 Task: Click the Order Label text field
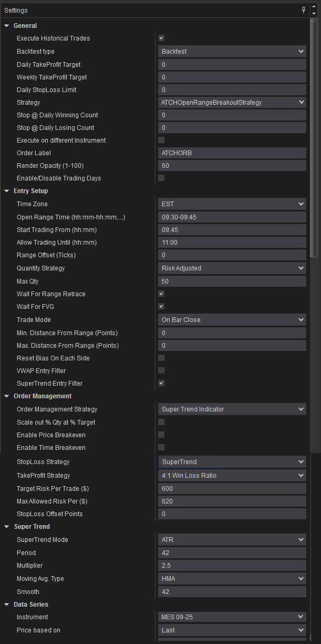pos(232,153)
